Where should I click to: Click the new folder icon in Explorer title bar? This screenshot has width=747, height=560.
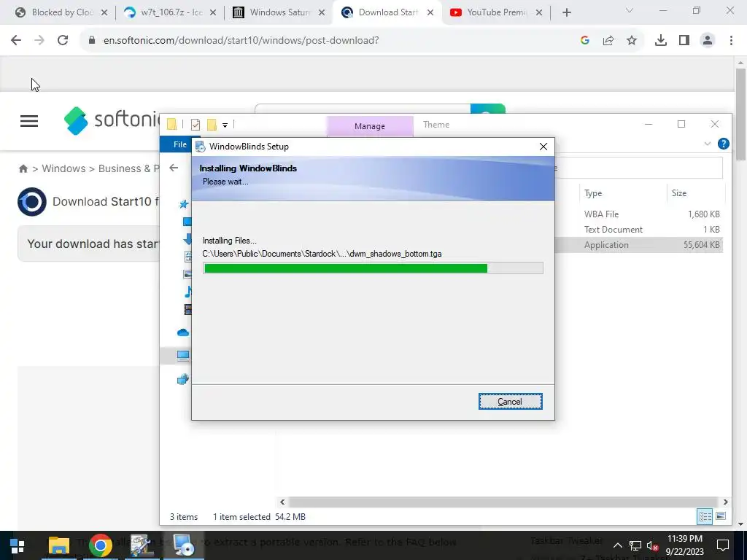(x=212, y=125)
